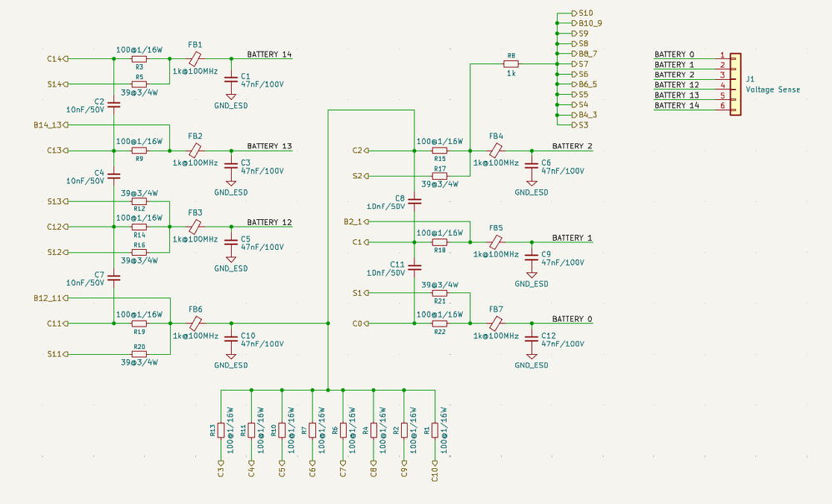
Task: Select the 'BATTERY 13' net label beside FB2
Action: [x=269, y=146]
